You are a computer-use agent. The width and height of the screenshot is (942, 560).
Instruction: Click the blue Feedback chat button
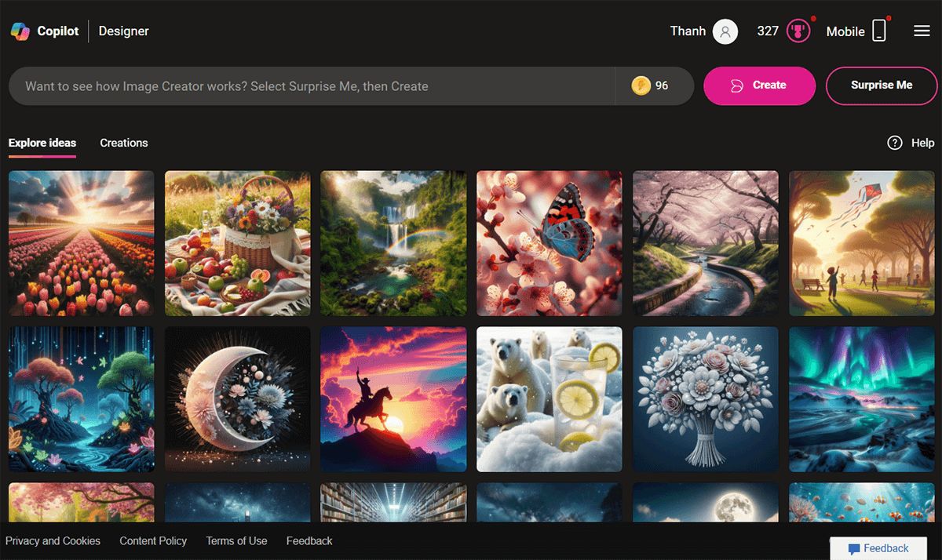pos(878,548)
